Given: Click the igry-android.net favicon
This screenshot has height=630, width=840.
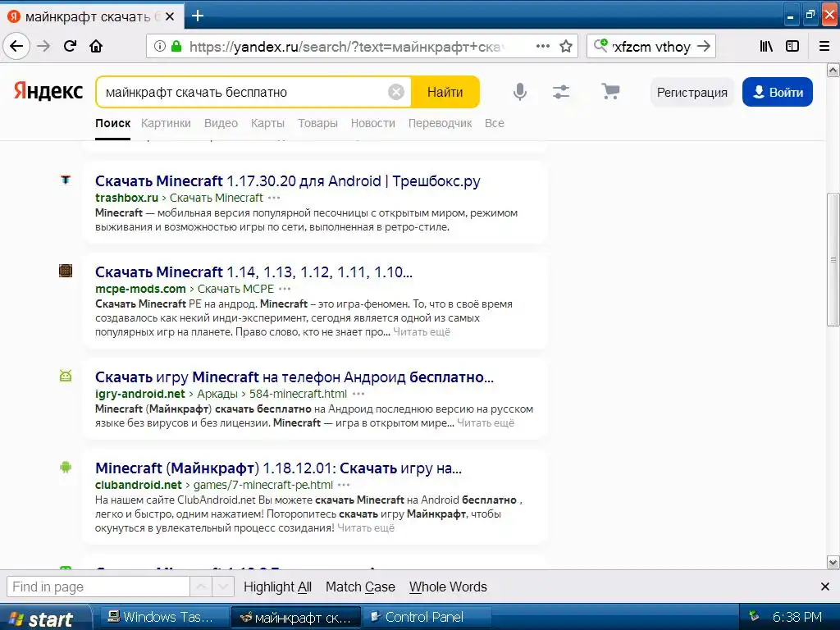Looking at the screenshot, I should 66,376.
